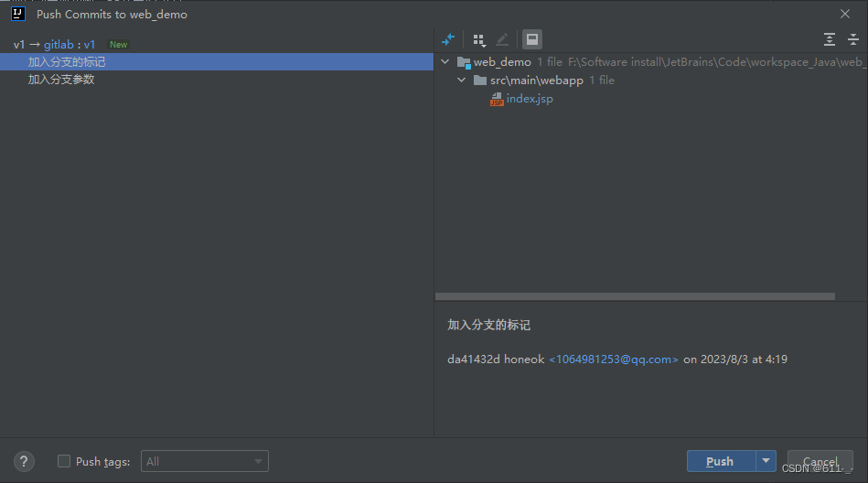Collapse the src\main\webapp tree node
The width and height of the screenshot is (868, 483).
[462, 80]
